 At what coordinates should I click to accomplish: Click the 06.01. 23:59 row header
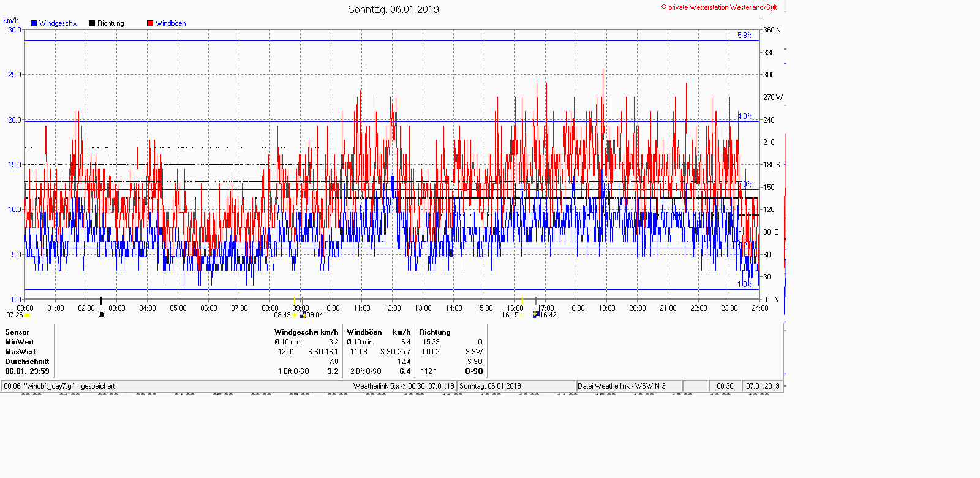click(x=27, y=371)
